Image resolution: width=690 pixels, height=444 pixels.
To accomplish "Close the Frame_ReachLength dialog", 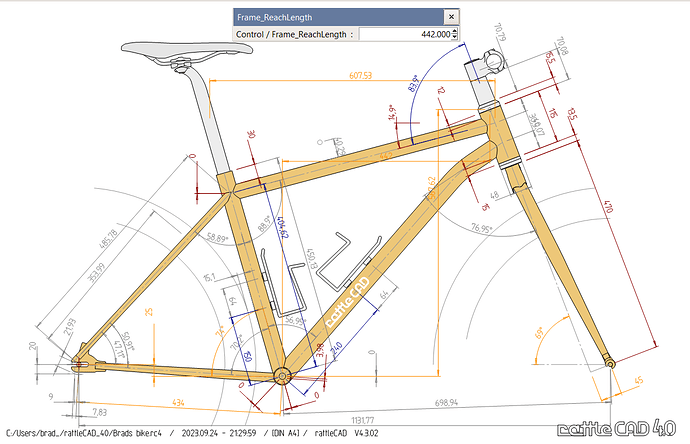I will tap(451, 17).
